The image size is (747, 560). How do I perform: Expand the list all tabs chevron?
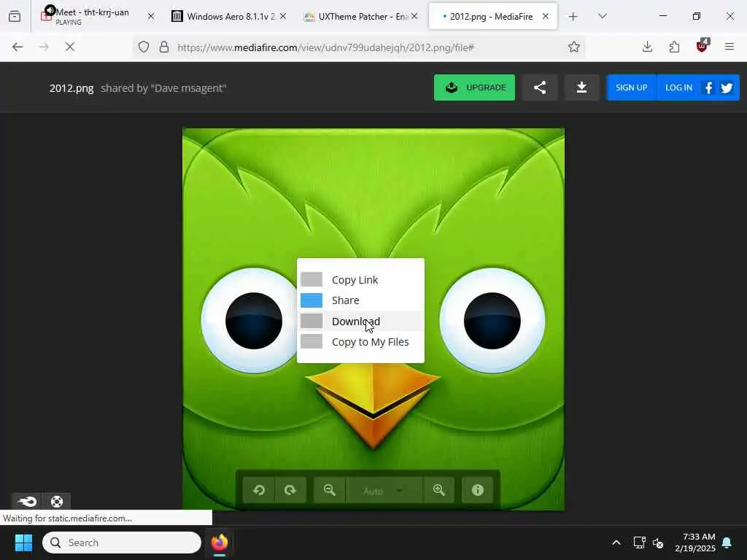(x=602, y=16)
